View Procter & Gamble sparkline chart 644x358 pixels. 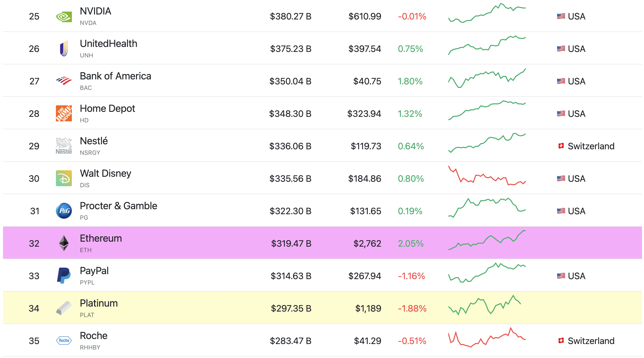coord(487,208)
